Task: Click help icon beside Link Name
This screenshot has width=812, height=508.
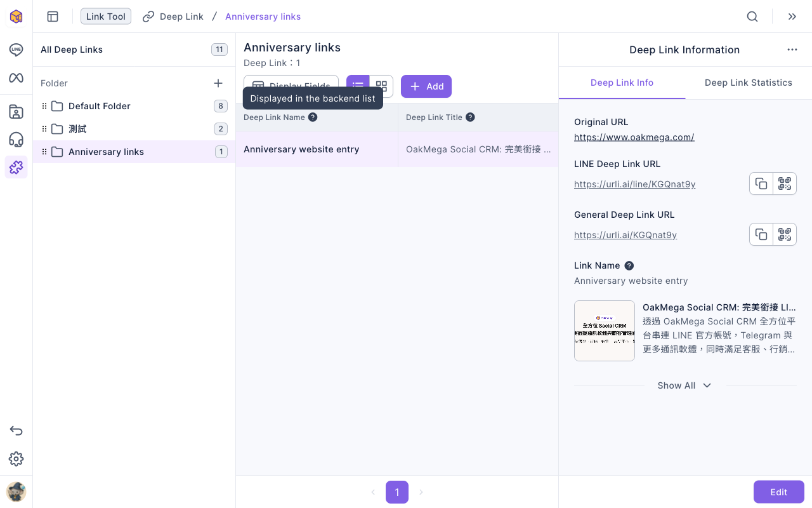Action: coord(629,265)
